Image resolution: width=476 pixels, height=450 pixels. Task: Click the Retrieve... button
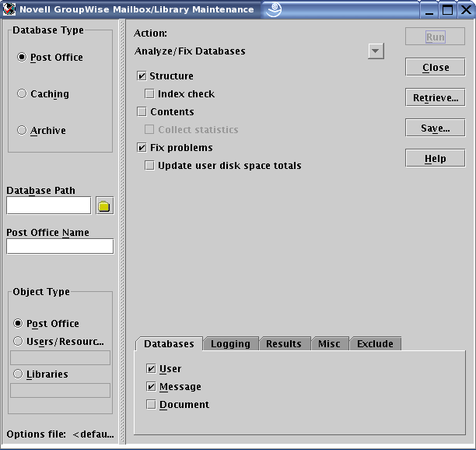coord(435,97)
